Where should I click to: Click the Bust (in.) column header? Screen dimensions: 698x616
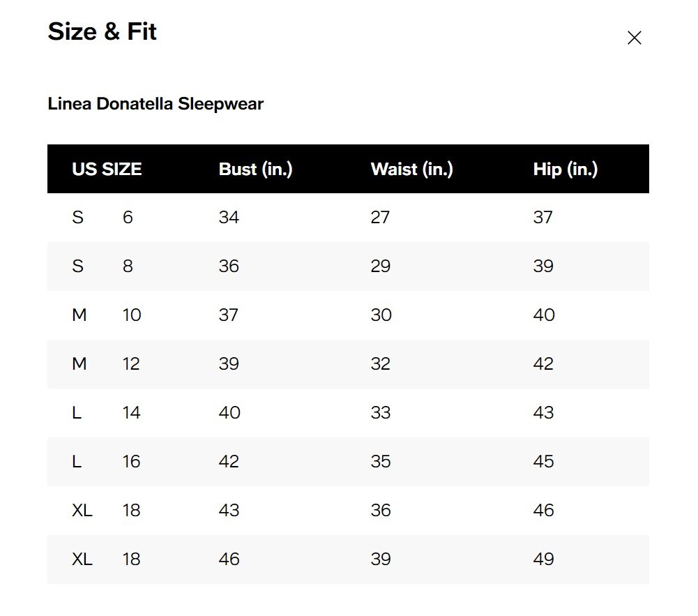(255, 170)
